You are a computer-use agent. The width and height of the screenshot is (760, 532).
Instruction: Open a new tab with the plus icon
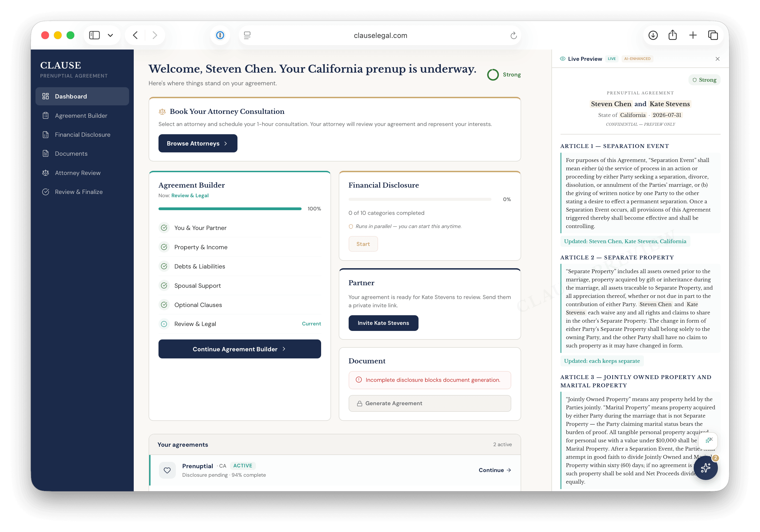point(693,35)
